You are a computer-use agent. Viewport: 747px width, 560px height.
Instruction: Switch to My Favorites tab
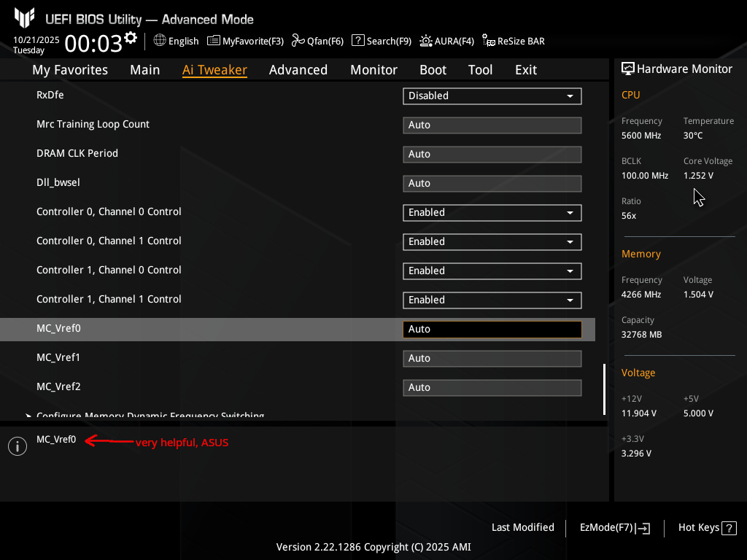pyautogui.click(x=70, y=70)
